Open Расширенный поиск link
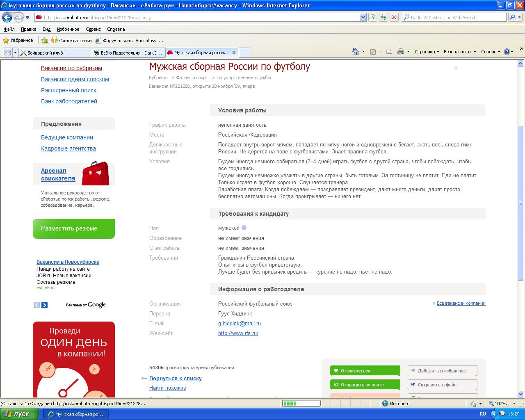 pos(68,90)
